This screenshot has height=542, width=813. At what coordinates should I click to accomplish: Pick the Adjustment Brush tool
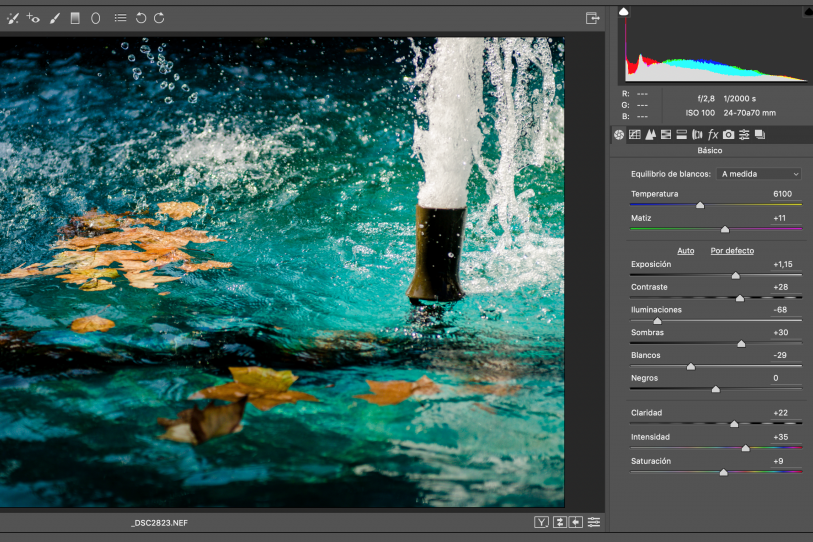(x=54, y=18)
